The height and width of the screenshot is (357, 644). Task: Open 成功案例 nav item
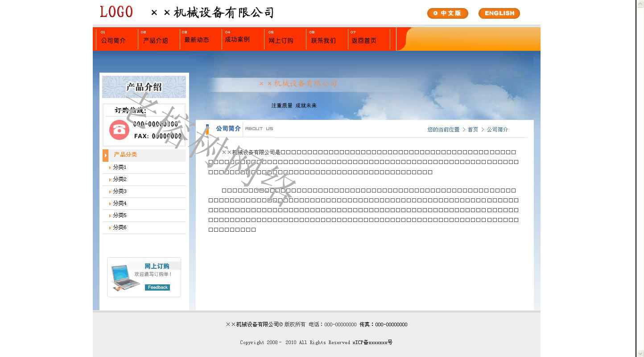[237, 39]
